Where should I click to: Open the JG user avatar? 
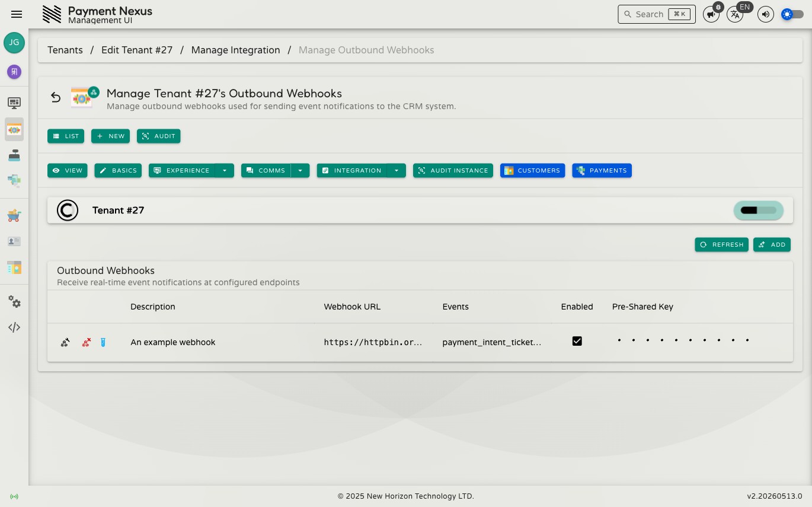click(14, 43)
